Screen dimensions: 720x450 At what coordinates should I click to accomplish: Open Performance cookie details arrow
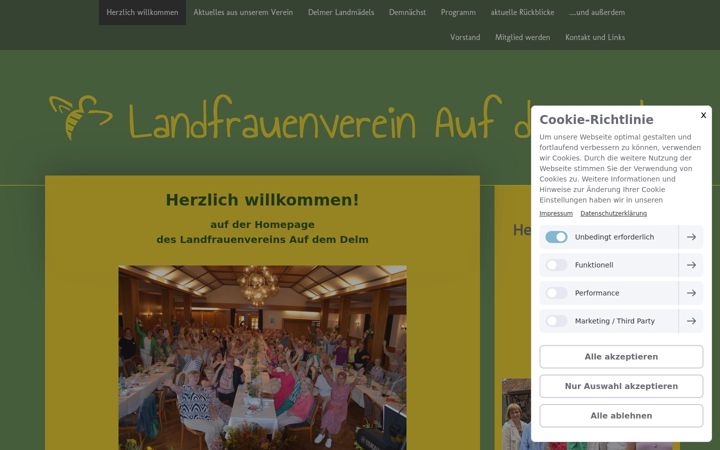[x=691, y=293]
